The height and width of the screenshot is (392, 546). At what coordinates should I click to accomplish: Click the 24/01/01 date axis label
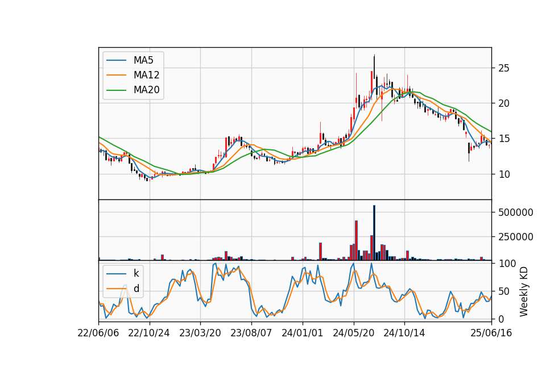(x=302, y=333)
